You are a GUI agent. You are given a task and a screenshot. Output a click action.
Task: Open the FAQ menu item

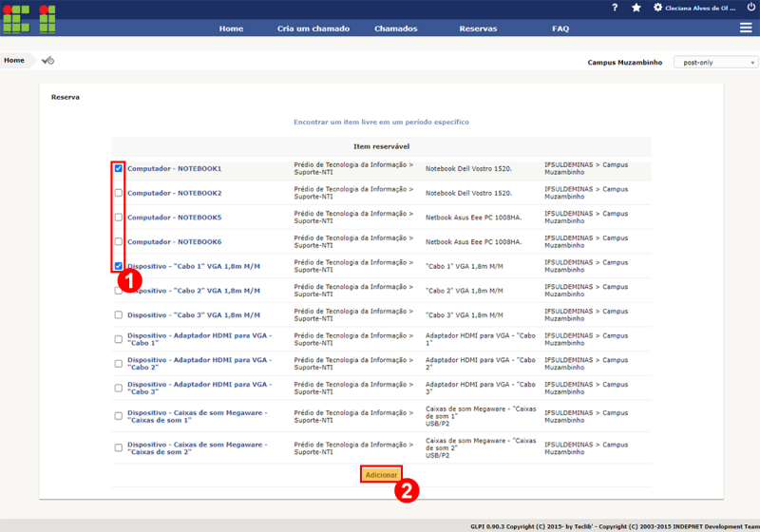[560, 28]
